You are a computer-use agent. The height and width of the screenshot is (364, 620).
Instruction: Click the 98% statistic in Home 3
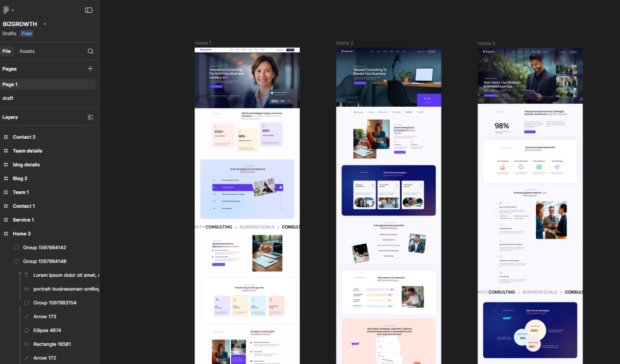pyautogui.click(x=502, y=126)
